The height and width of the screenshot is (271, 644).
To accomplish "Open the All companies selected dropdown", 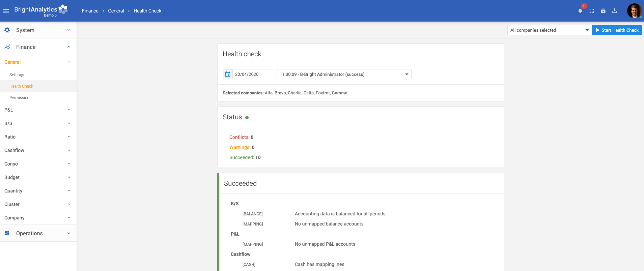I will pyautogui.click(x=550, y=30).
